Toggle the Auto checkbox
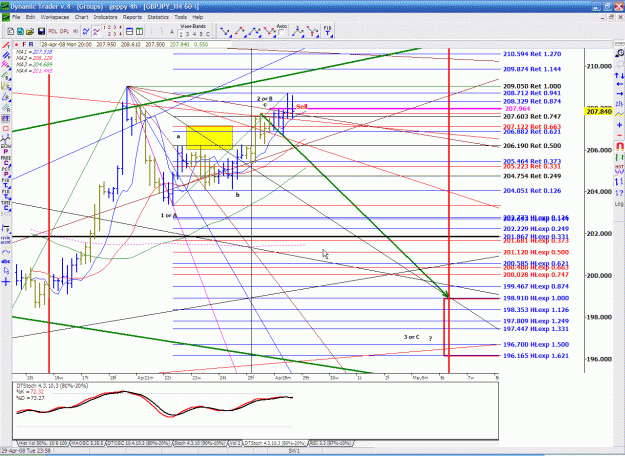 (281, 33)
